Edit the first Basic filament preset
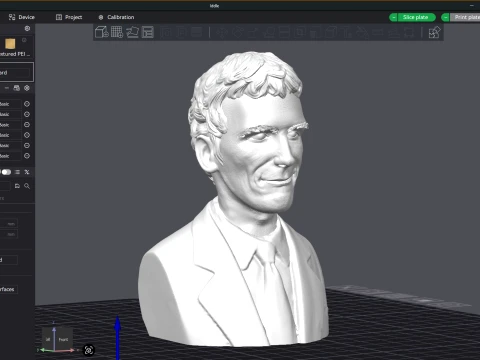 pyautogui.click(x=27, y=104)
